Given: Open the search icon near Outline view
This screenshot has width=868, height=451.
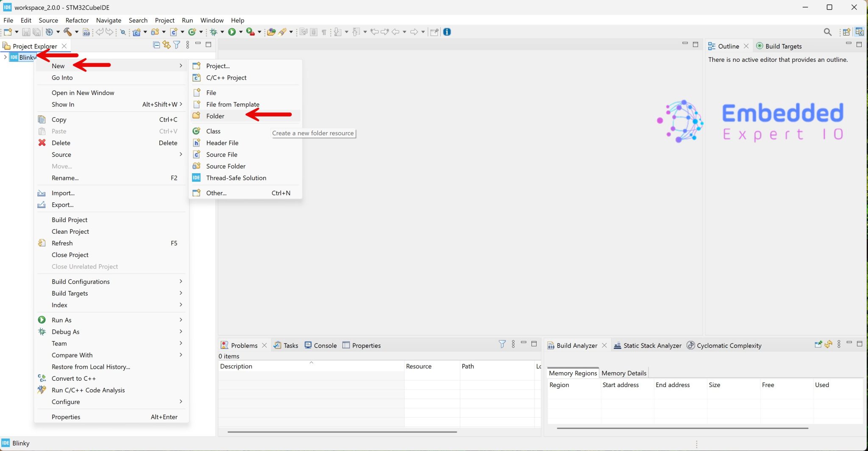Looking at the screenshot, I should click(x=828, y=32).
